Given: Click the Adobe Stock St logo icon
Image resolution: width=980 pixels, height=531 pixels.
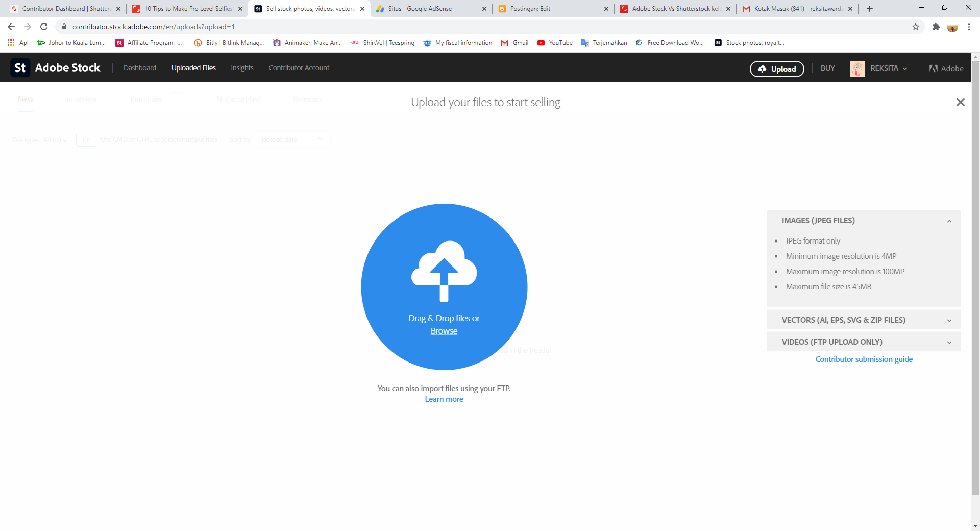Looking at the screenshot, I should pyautogui.click(x=20, y=68).
